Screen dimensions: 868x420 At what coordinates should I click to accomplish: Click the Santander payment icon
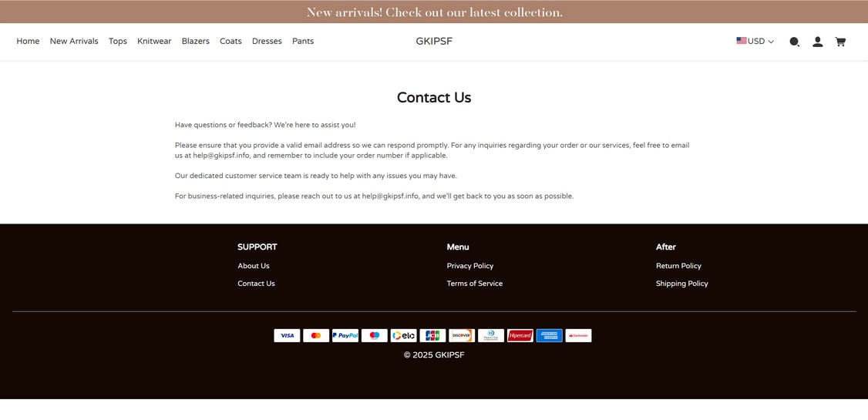(x=578, y=335)
